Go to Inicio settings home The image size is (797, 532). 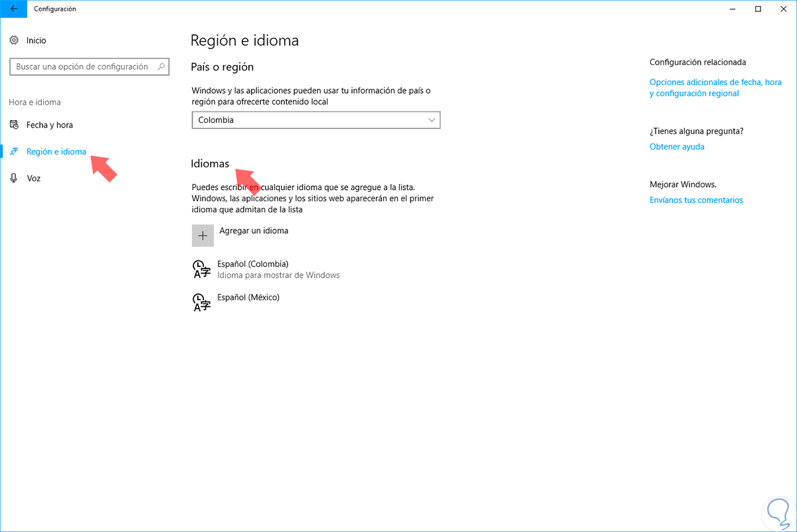coord(37,41)
